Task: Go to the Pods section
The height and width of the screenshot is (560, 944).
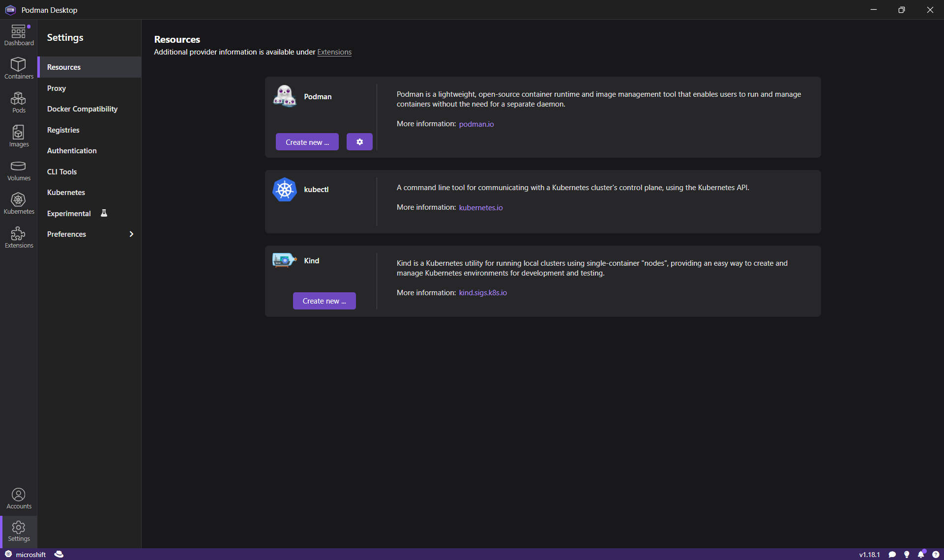Action: [19, 102]
